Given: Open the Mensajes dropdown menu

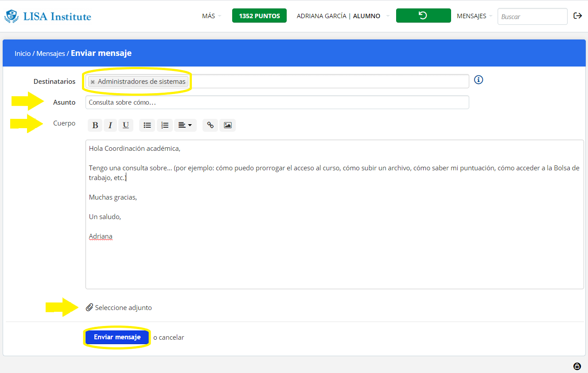Looking at the screenshot, I should (x=474, y=16).
